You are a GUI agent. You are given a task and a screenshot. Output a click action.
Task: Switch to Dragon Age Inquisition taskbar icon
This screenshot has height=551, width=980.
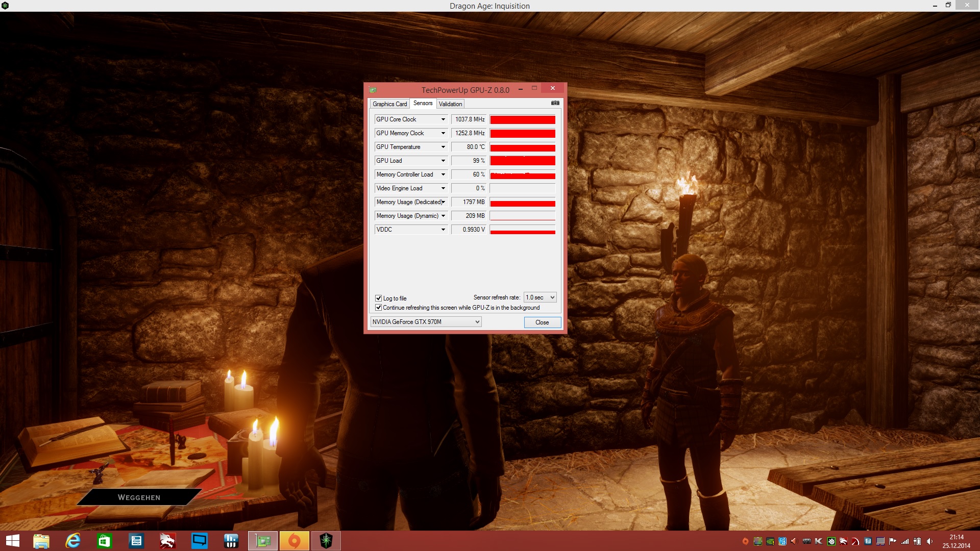[x=326, y=541]
